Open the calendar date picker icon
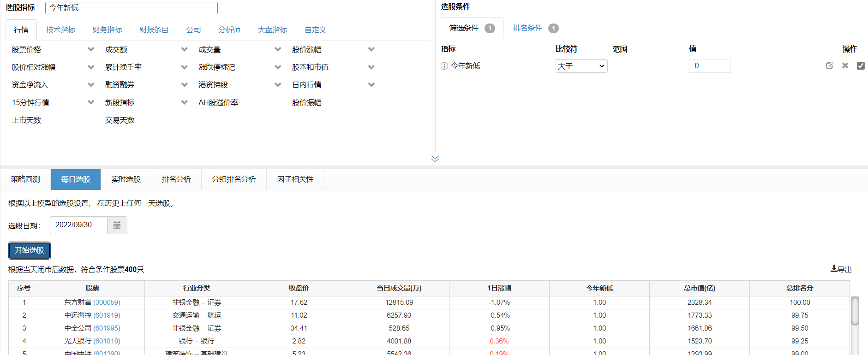This screenshot has height=355, width=868. [x=117, y=225]
